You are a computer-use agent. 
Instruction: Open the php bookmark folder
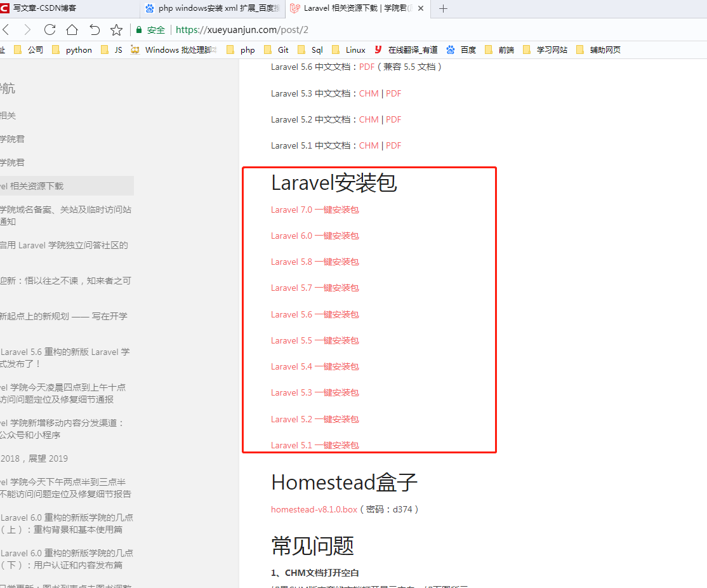coord(241,50)
